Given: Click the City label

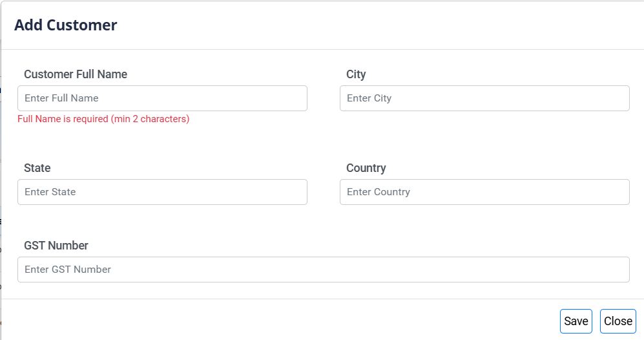Looking at the screenshot, I should point(356,74).
